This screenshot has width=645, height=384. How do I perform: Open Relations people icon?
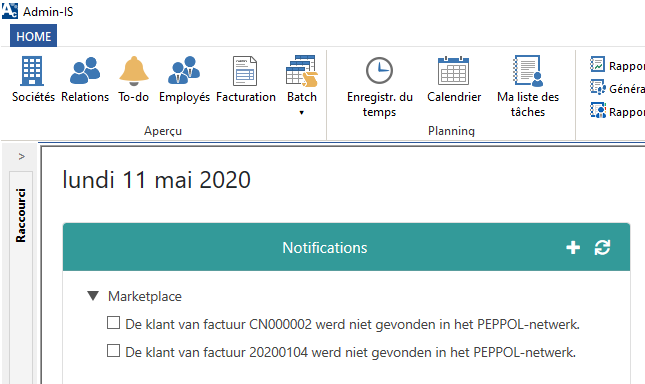tap(85, 71)
